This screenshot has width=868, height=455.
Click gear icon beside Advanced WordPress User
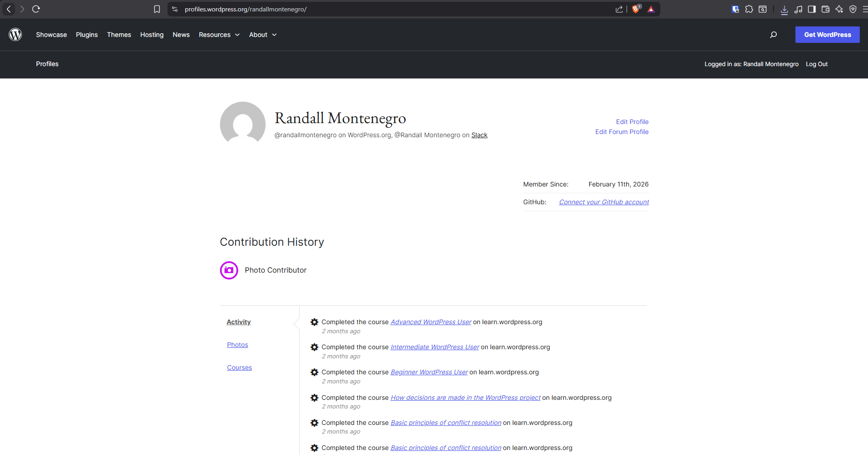point(314,322)
